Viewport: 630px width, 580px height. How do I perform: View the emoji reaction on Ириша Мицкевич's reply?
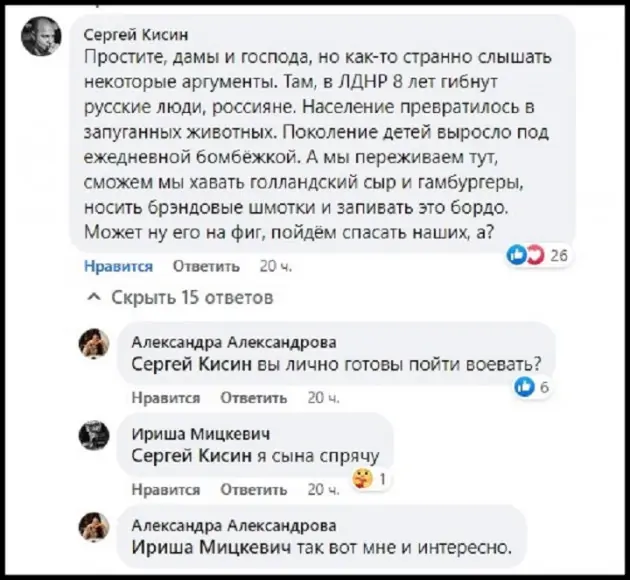(369, 479)
